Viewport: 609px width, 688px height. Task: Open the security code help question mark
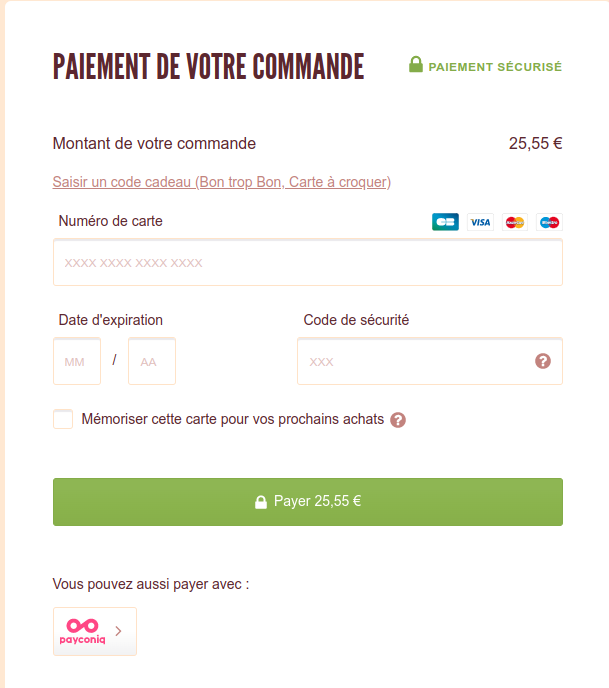pos(543,361)
